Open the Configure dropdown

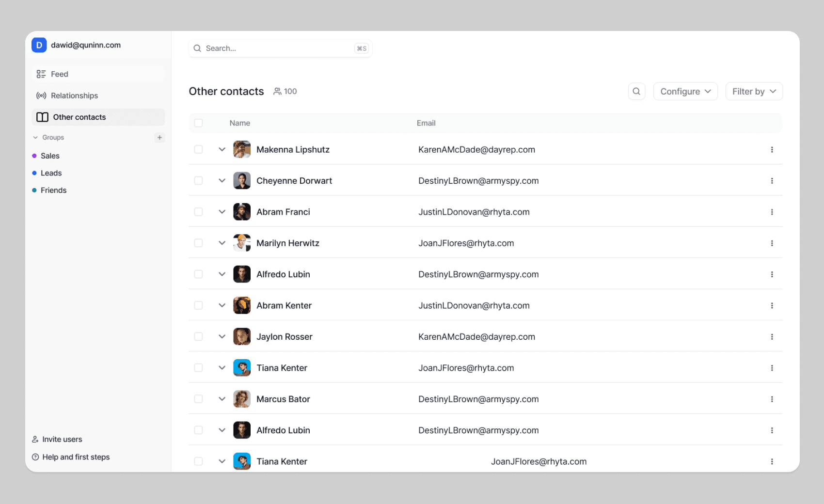pos(685,92)
